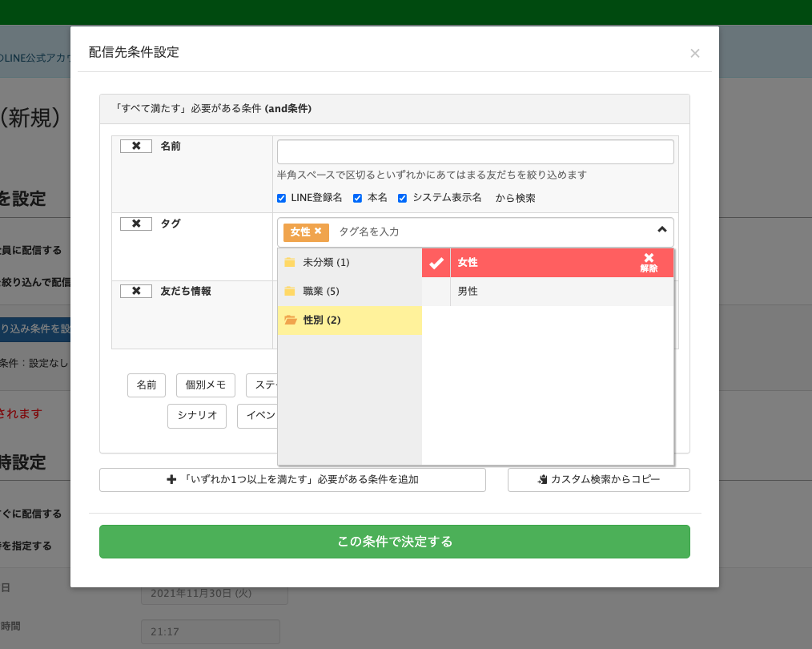Click the checkmark beside 女性
Viewport: 812px width, 649px height.
coord(436,263)
